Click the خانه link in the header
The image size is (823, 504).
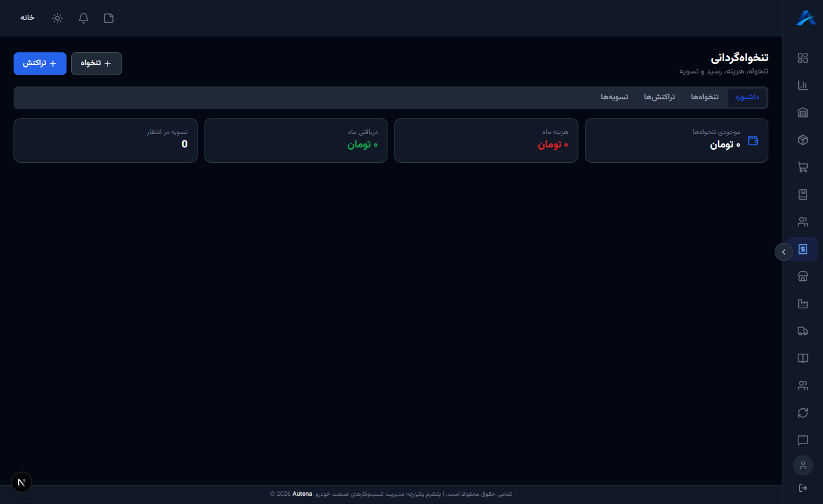coord(28,18)
